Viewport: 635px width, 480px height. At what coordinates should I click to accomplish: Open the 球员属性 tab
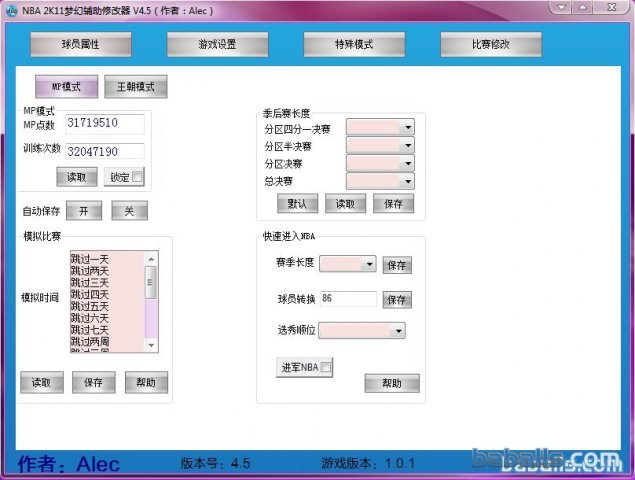coord(81,45)
